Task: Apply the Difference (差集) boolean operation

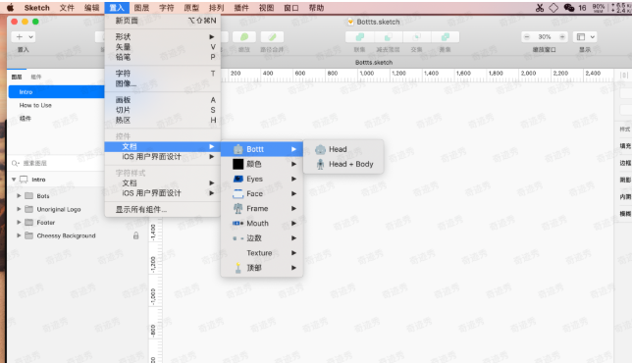Action: click(x=445, y=37)
